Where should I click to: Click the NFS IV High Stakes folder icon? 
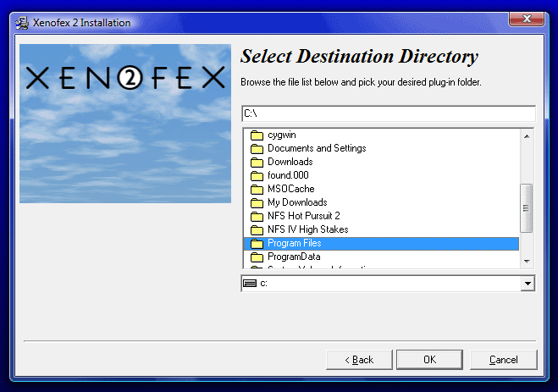point(257,229)
